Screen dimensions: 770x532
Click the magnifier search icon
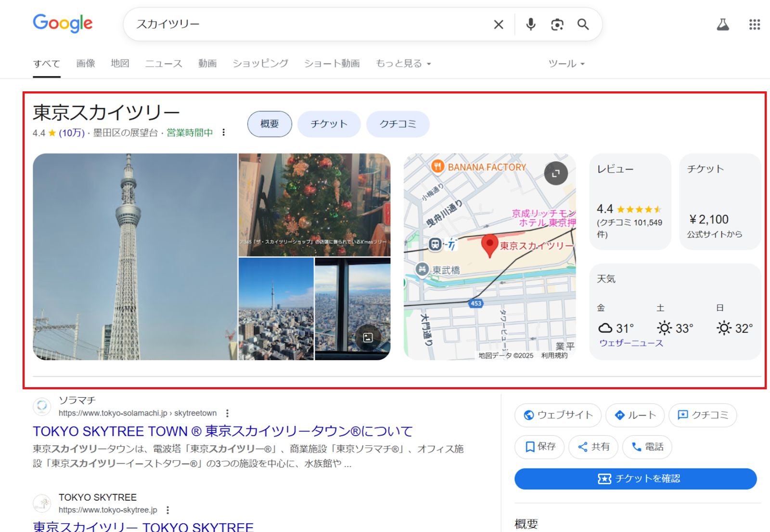point(583,25)
